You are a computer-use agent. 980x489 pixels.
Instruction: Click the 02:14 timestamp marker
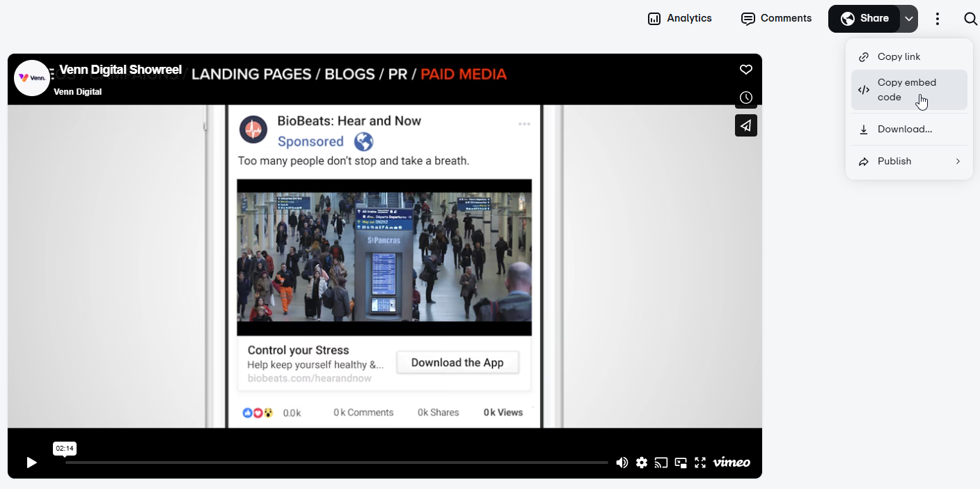(x=65, y=449)
